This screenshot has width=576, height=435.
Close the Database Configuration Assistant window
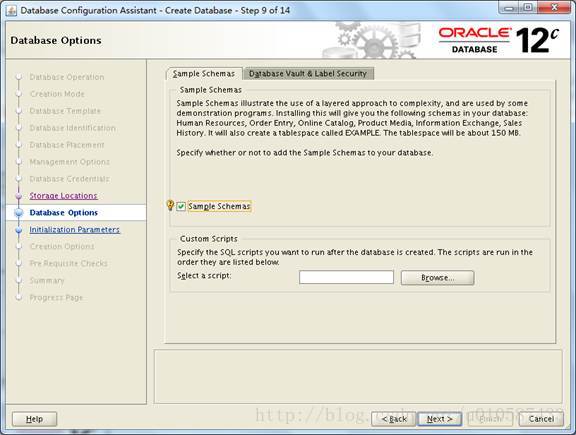[x=555, y=8]
